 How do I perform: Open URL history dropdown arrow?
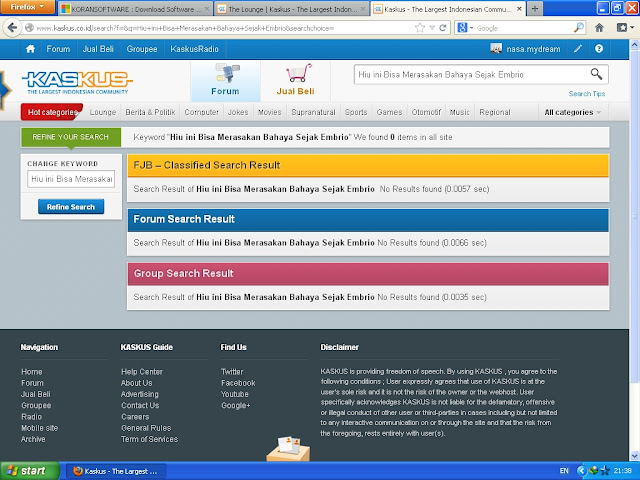click(x=432, y=28)
